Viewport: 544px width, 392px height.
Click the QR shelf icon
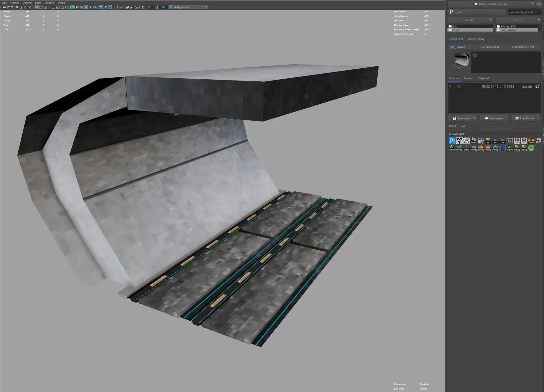(502, 148)
